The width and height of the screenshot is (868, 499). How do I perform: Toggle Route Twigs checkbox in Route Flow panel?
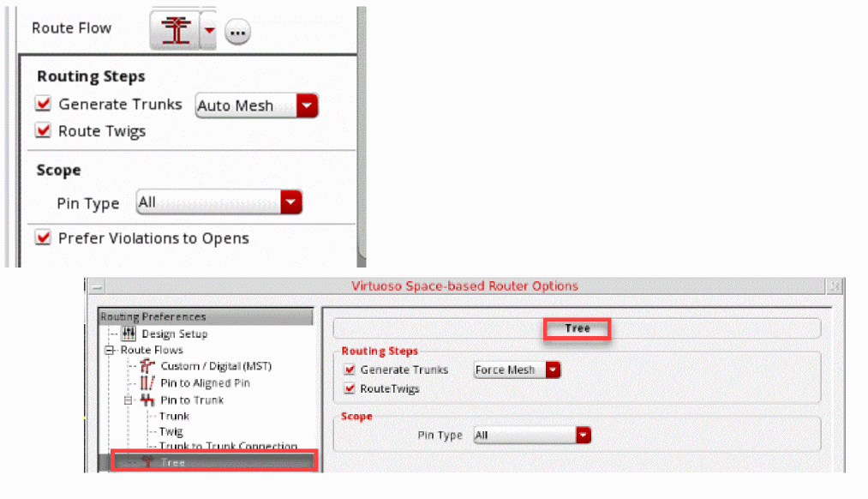43,130
